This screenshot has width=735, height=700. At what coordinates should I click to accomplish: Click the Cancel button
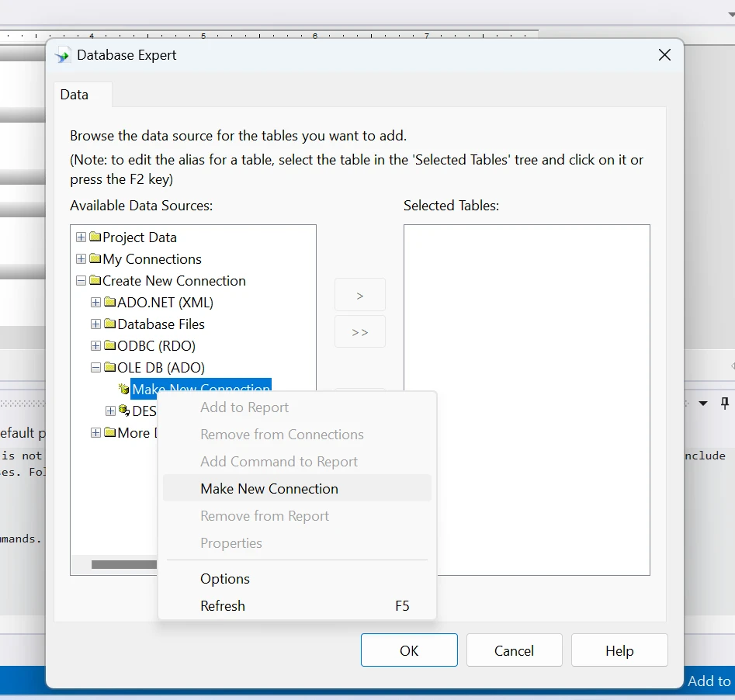514,651
